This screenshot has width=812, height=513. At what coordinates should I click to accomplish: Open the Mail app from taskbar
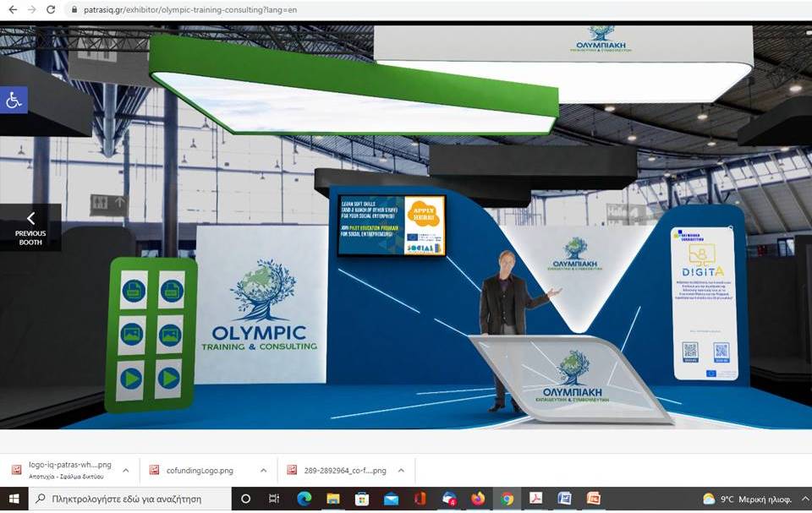[x=391, y=499]
